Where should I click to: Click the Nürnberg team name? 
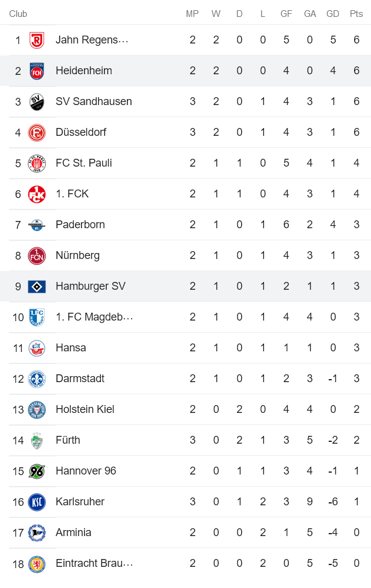tap(77, 255)
